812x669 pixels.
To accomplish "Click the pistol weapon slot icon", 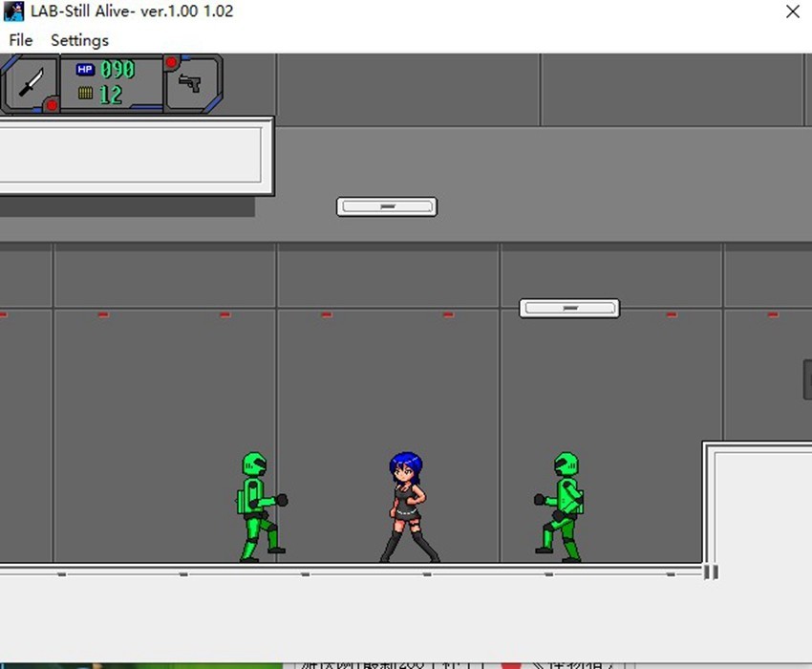I will pos(190,84).
